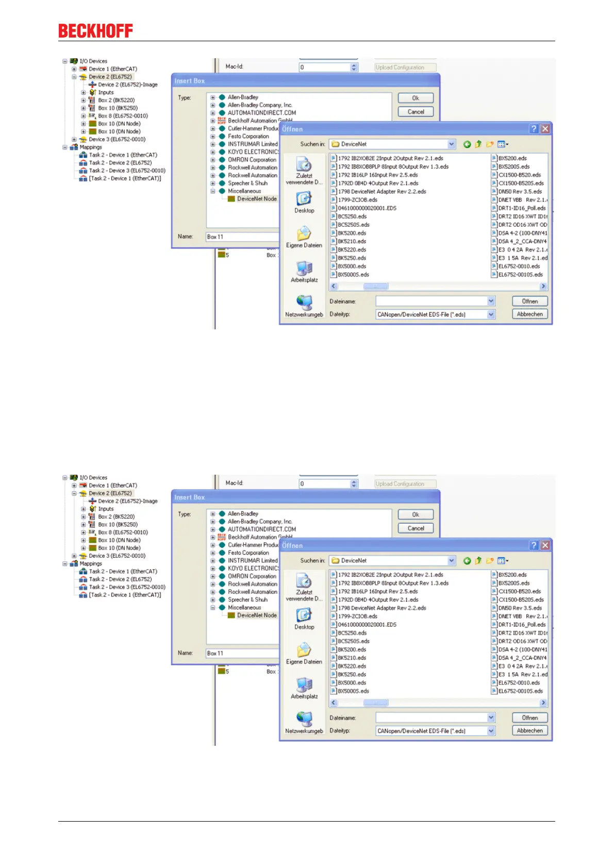The width and height of the screenshot is (614, 868).
Task: Expand Device 3 (EL6752-0010) in upper tree
Action: click(x=74, y=140)
